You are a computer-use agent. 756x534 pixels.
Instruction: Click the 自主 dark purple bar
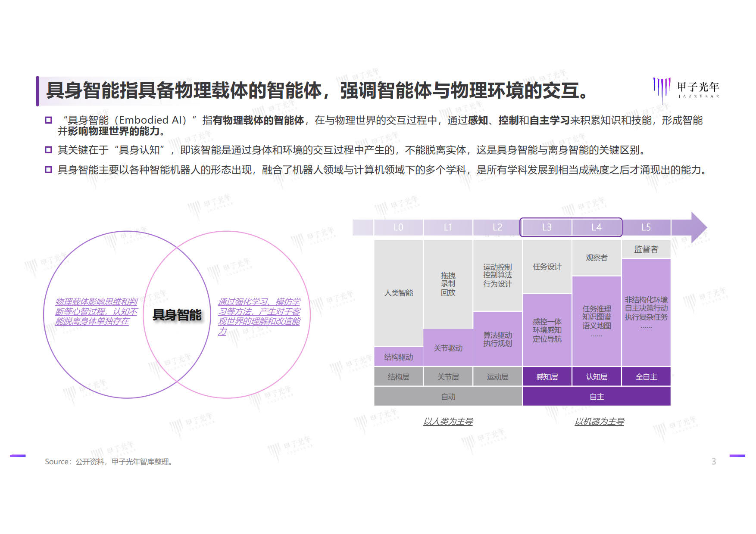[597, 396]
